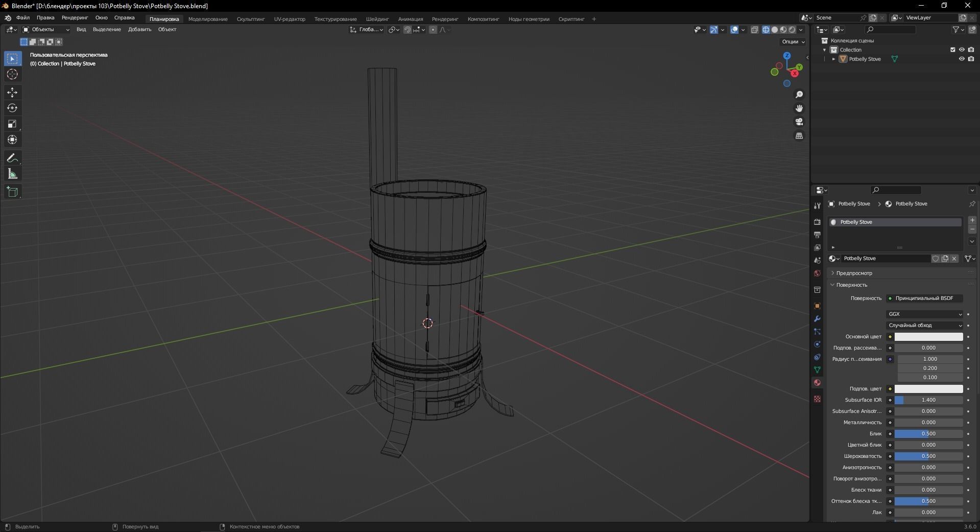
Task: Switch to Solid viewport shading
Action: (x=774, y=30)
